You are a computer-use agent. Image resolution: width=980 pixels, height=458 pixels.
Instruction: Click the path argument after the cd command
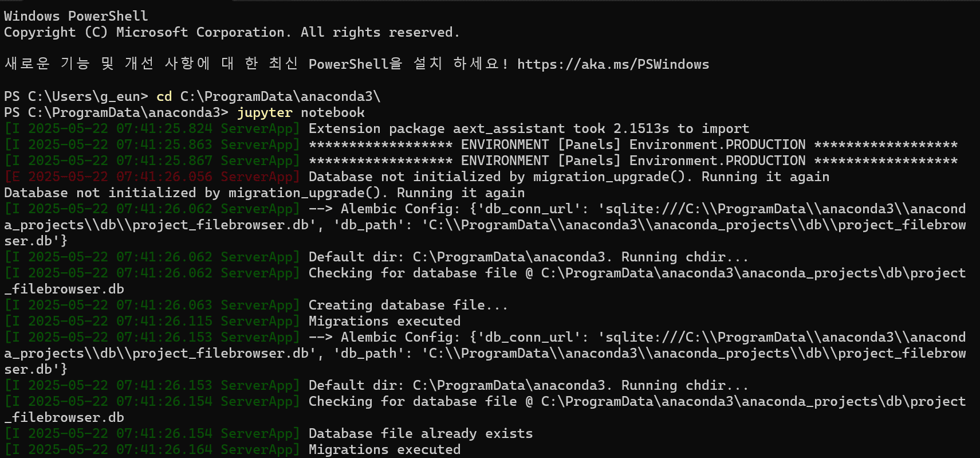[x=280, y=96]
